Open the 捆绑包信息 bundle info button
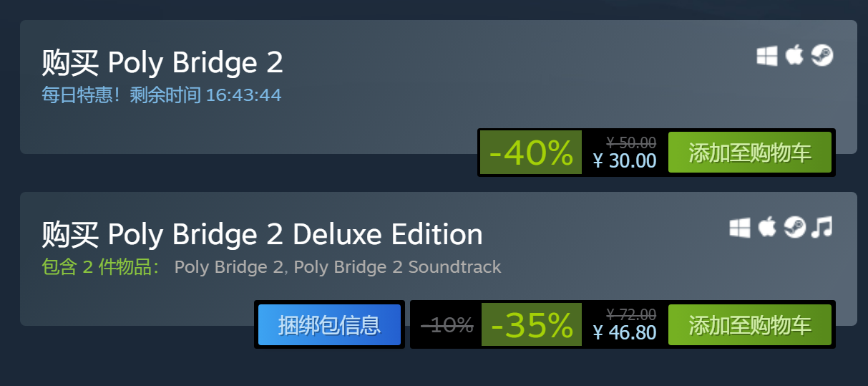868x386 pixels. 329,324
